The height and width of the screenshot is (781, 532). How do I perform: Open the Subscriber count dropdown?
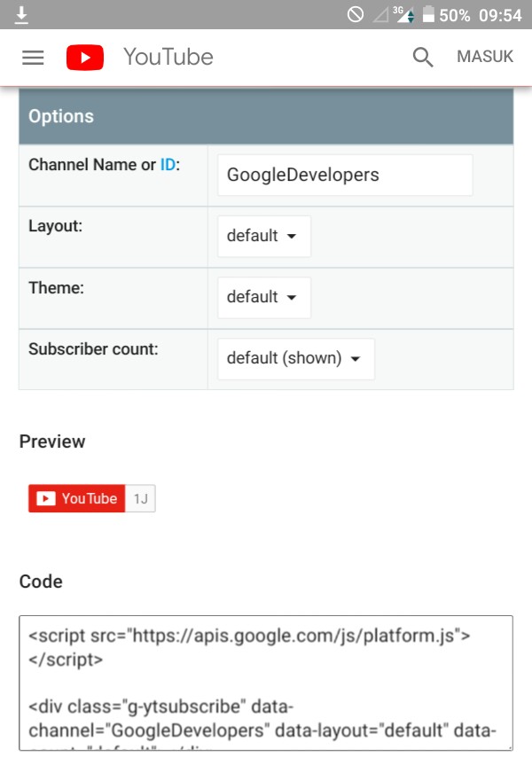click(294, 358)
